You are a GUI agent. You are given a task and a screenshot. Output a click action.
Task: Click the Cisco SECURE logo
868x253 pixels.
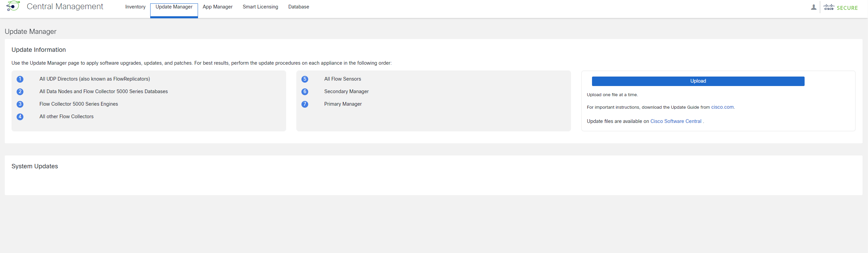coord(841,7)
